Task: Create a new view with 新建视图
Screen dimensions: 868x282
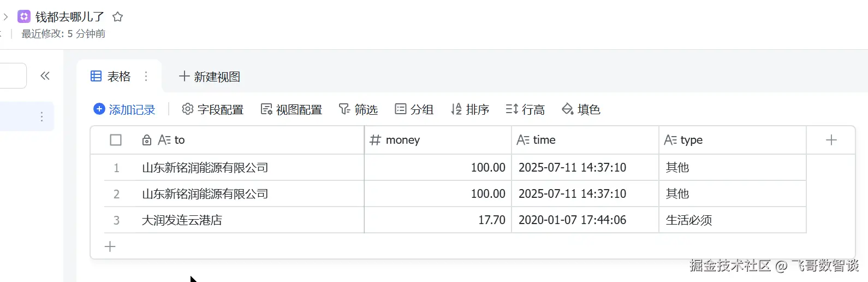Action: click(x=210, y=77)
